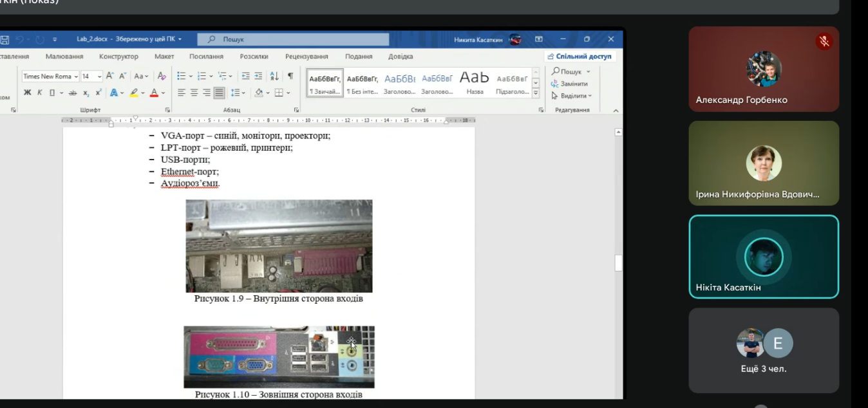Screen dimensions: 868x408
Task: Open the Абзац dialog launcher
Action: click(296, 110)
